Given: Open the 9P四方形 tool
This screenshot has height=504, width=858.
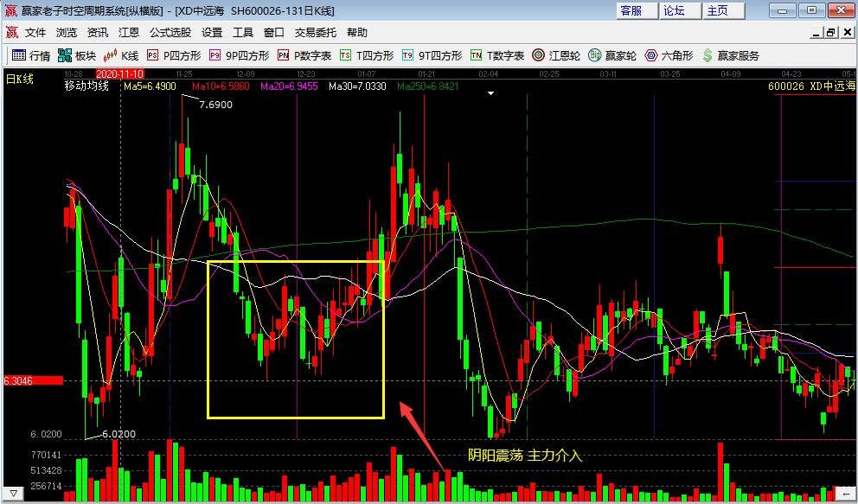Looking at the screenshot, I should click(x=239, y=55).
